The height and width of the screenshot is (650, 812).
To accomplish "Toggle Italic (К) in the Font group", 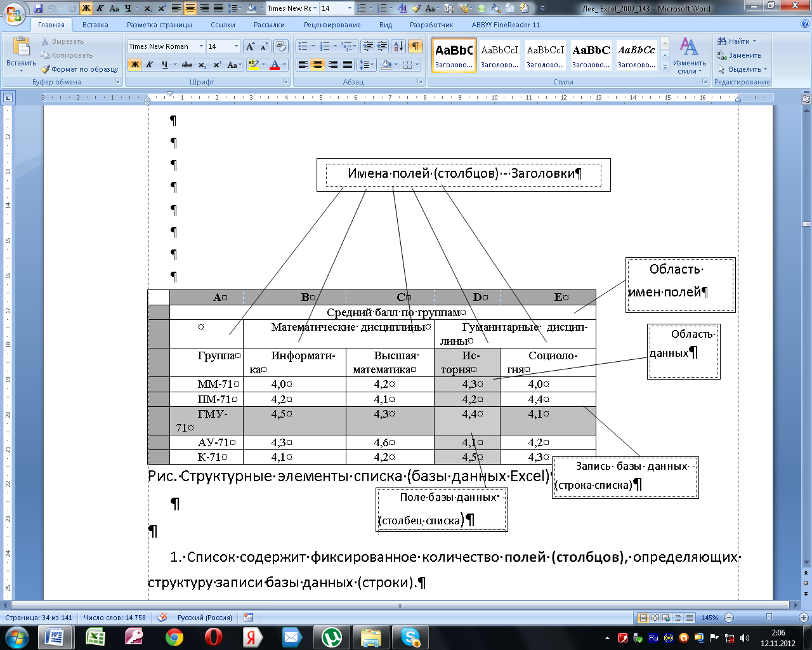I will point(150,65).
